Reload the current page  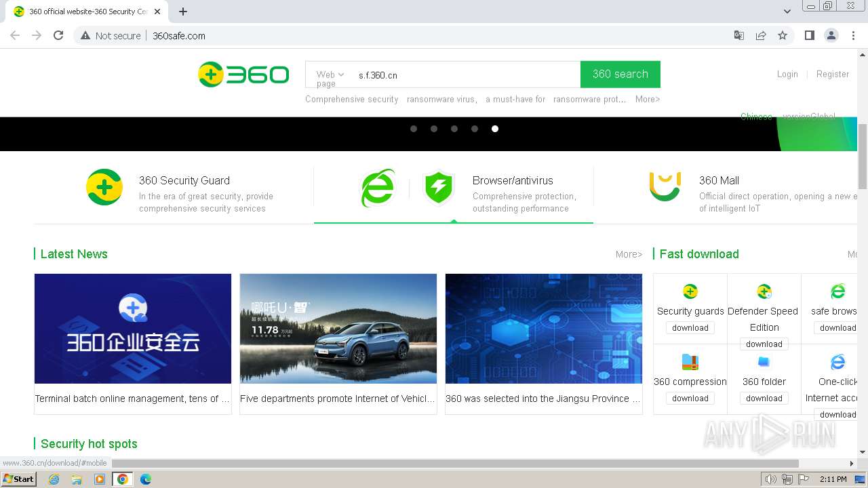(58, 35)
